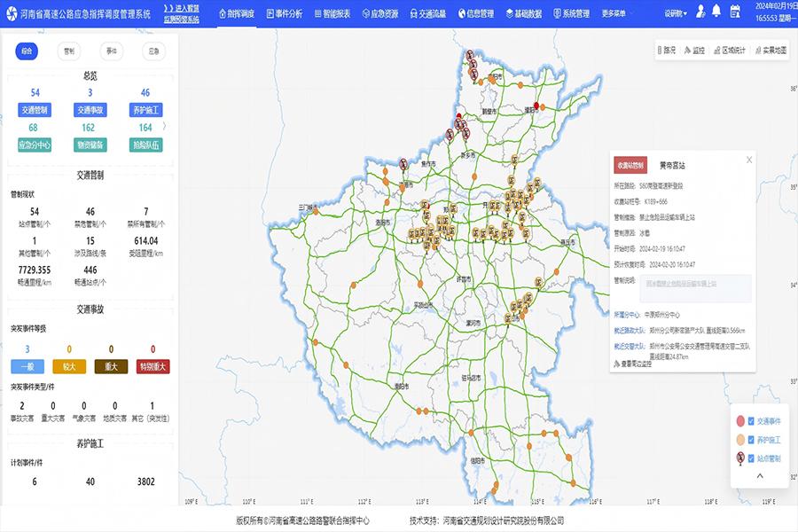Screen dimensions: 798x532
Task: Switch to 实景地图 real-scene map
Action: 771,50
